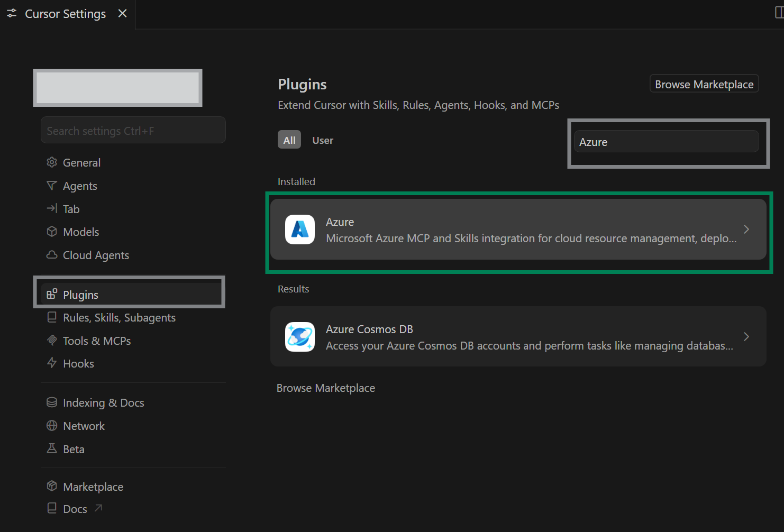Close the Cursor Settings tab
784x532 pixels.
(123, 13)
